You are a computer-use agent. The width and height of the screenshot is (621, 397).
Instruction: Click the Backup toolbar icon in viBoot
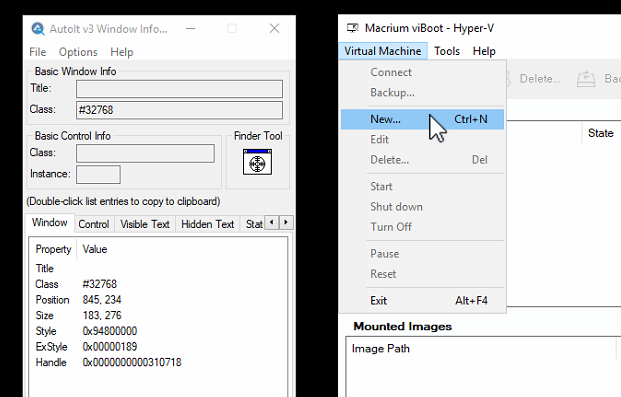[x=586, y=78]
